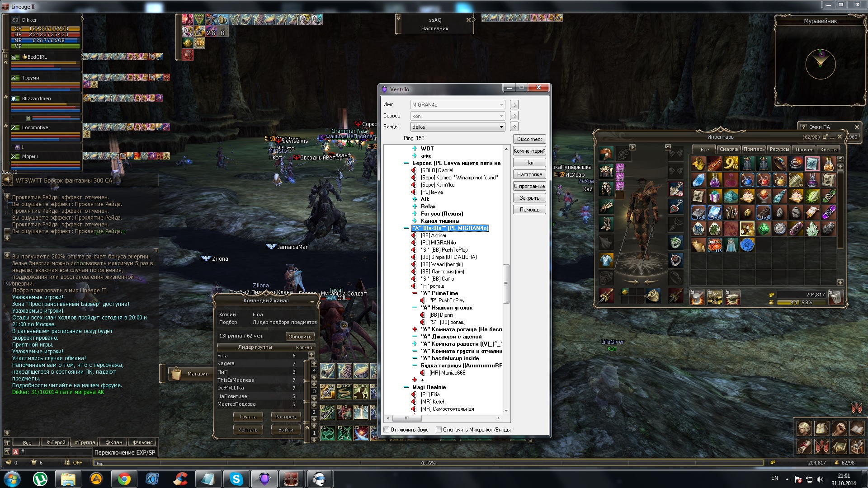
Task: Select the @Клан chat tab
Action: (x=113, y=442)
